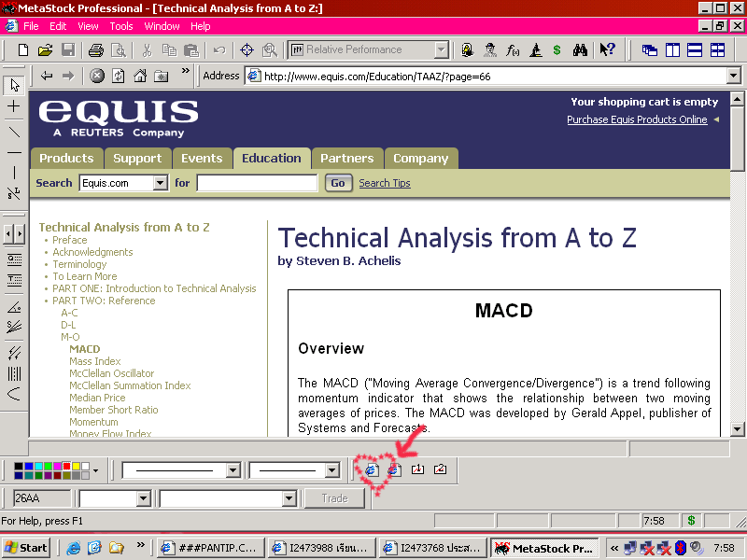Click the Trade button
Image resolution: width=747 pixels, height=560 pixels.
coord(334,498)
